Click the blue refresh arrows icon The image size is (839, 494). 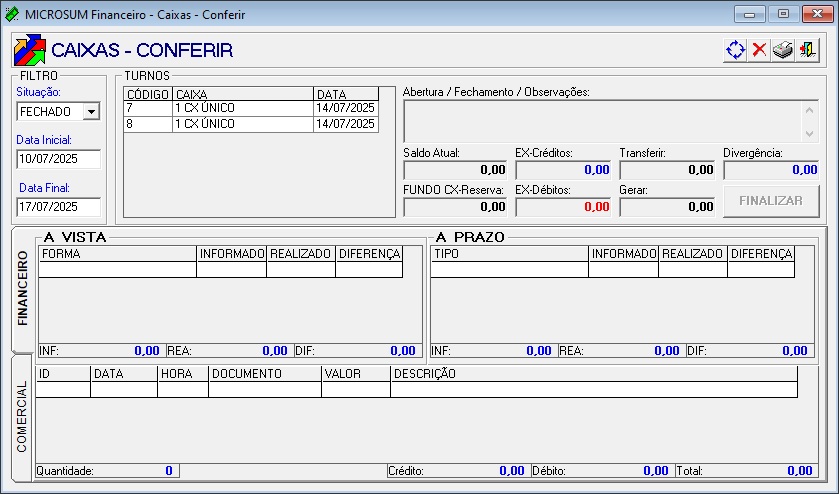(x=736, y=50)
